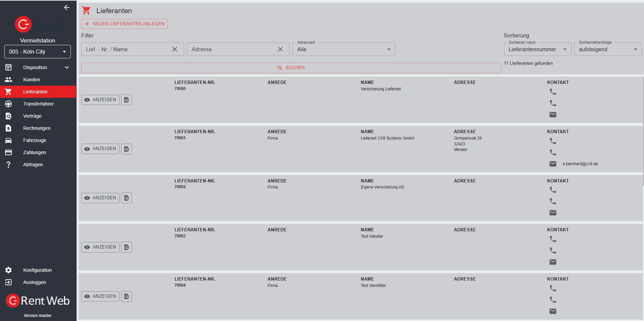This screenshot has width=644, height=321.
Task: Click email icon for Versicherung Lieferant
Action: [x=553, y=115]
